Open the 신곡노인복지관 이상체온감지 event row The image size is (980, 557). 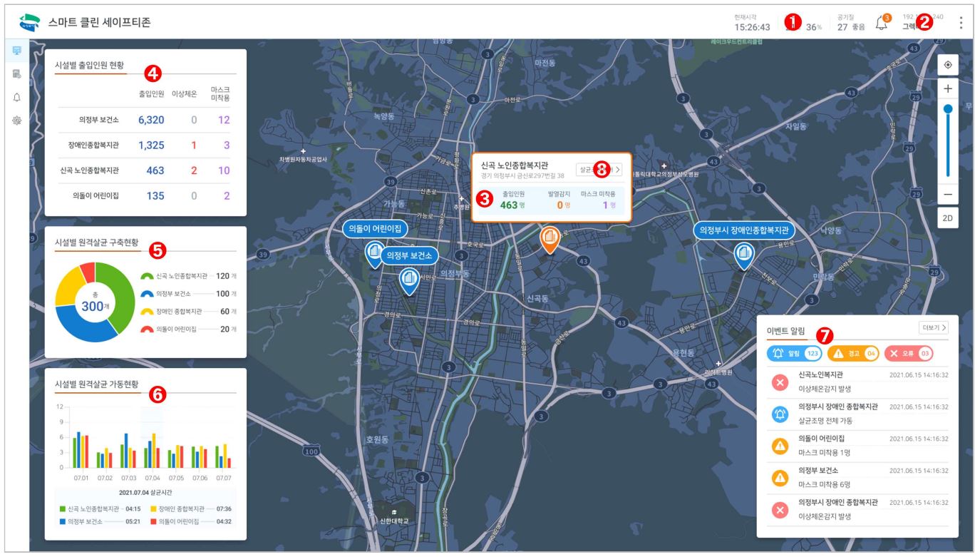pos(857,382)
